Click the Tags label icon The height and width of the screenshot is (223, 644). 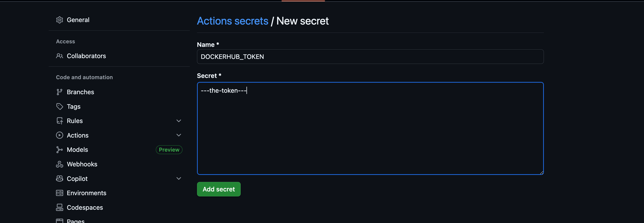tap(59, 106)
